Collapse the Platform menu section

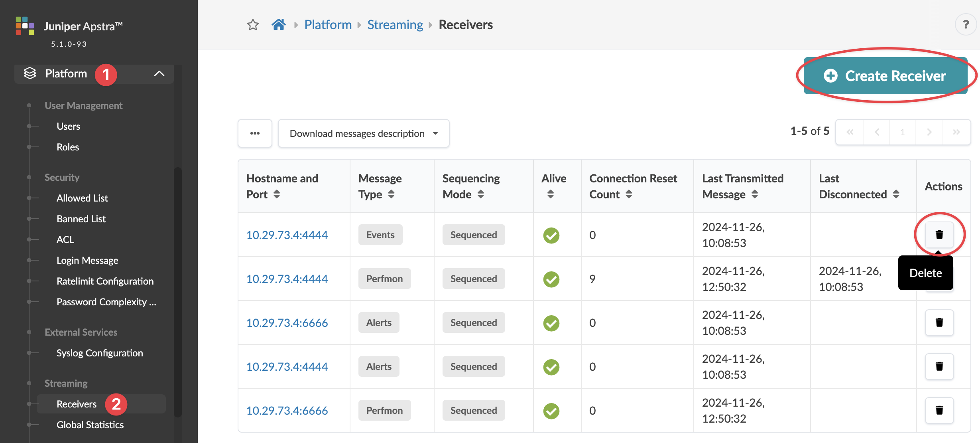click(159, 73)
